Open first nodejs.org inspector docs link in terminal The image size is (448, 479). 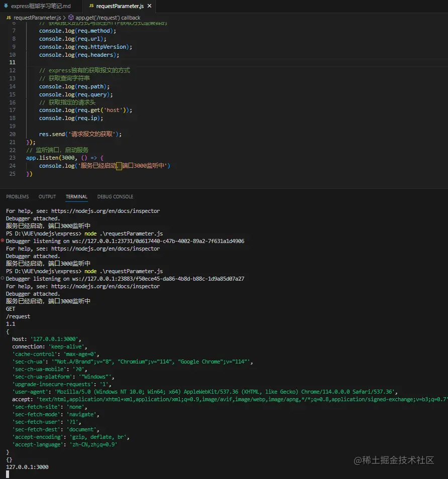105,211
